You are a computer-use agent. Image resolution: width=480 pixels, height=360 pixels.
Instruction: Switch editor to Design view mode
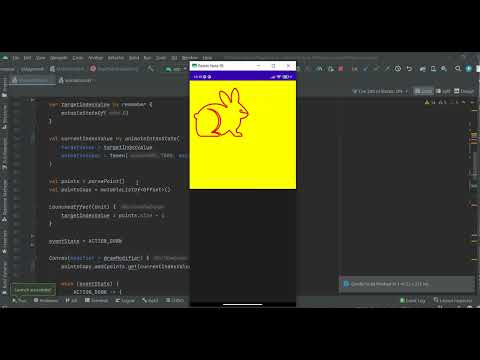point(464,91)
